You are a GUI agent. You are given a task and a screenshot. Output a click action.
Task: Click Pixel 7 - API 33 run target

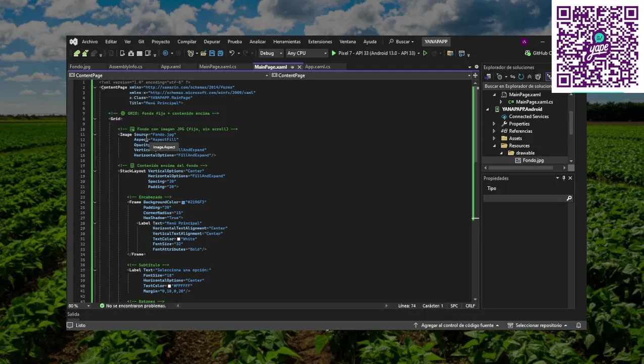[x=377, y=53]
